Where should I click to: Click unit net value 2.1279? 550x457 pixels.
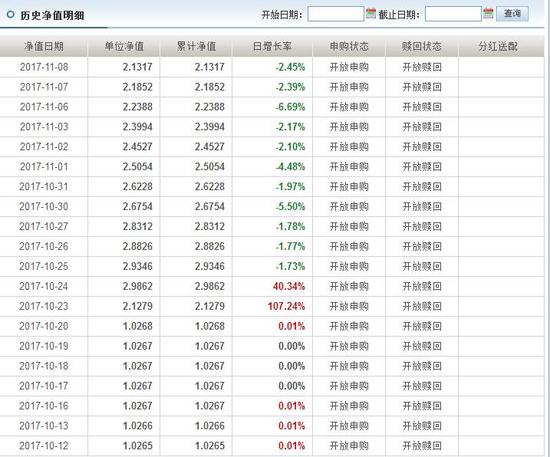pyautogui.click(x=138, y=306)
